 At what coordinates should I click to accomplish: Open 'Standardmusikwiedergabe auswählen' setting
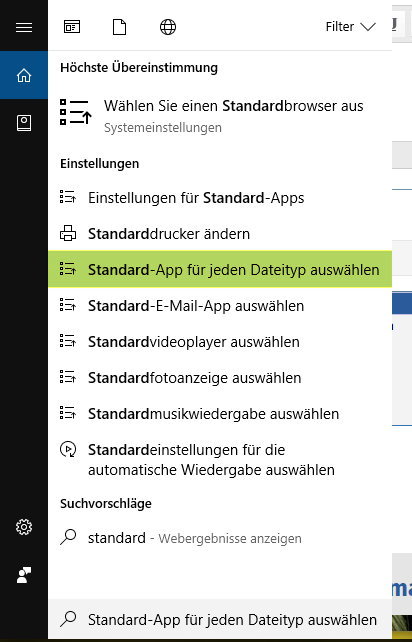tap(220, 414)
